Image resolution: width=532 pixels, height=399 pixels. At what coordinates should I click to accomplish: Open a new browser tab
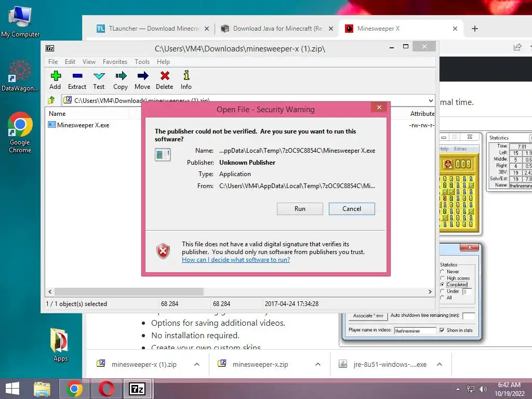coord(475,29)
